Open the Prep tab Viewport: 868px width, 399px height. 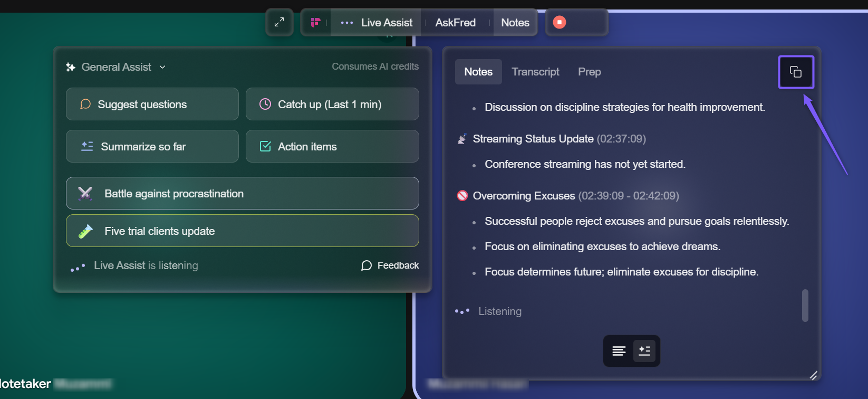pyautogui.click(x=589, y=72)
